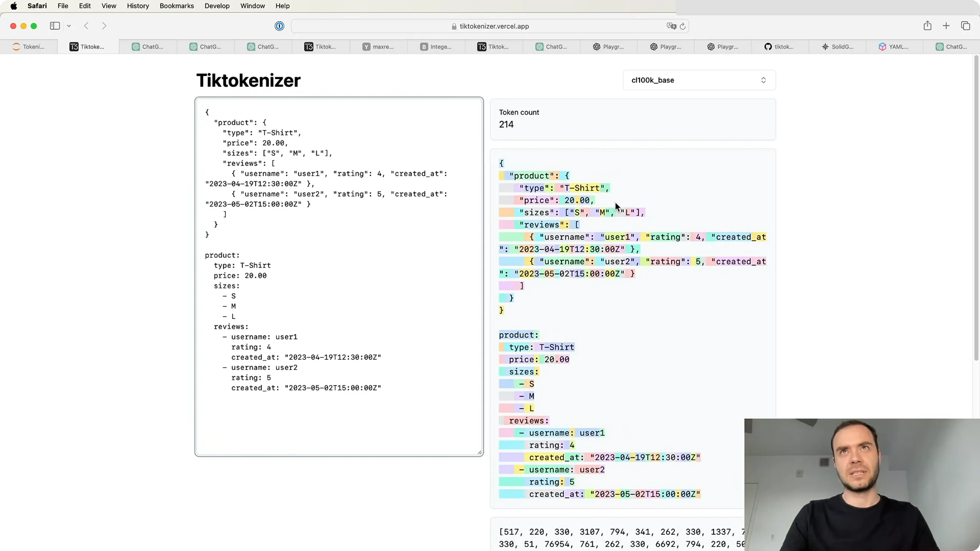Click the "T-Shirt" token in JSON output
This screenshot has width=980, height=551.
pyautogui.click(x=582, y=188)
